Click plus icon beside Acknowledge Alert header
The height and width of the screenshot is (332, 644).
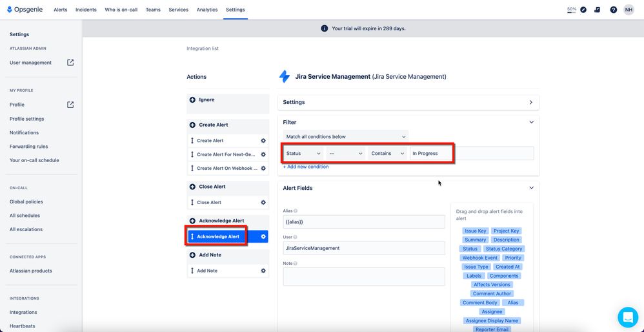click(x=192, y=221)
